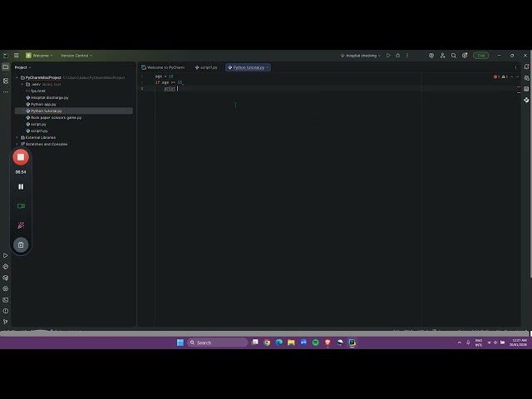
Task: Toggle the recorder camera
Action: pyautogui.click(x=21, y=206)
